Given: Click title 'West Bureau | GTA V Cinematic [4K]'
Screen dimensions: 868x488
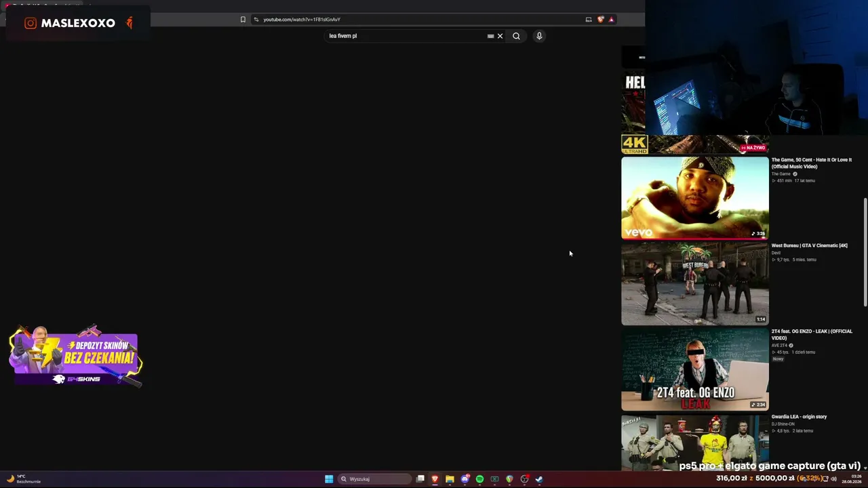Looking at the screenshot, I should (x=810, y=245).
